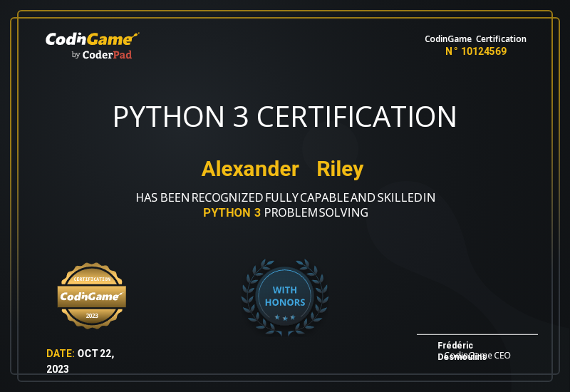Click the CodinGame Certification label
Screen dimensions: 570x392
tap(475, 39)
